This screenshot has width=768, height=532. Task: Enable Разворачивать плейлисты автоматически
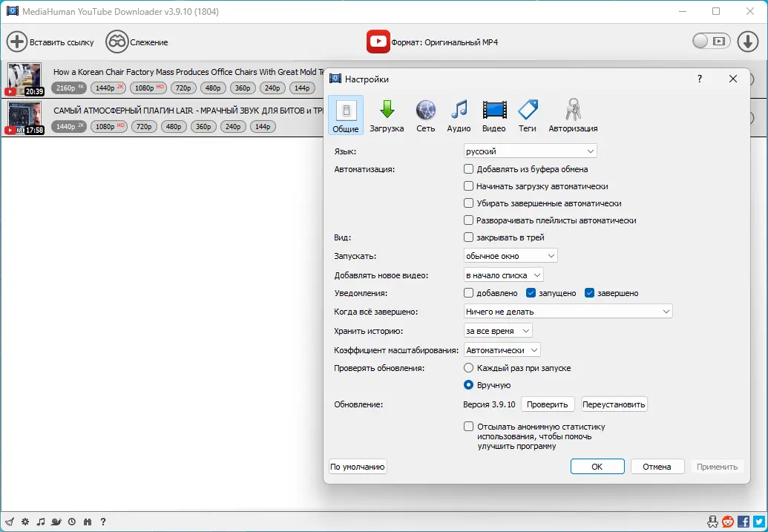[x=469, y=220]
